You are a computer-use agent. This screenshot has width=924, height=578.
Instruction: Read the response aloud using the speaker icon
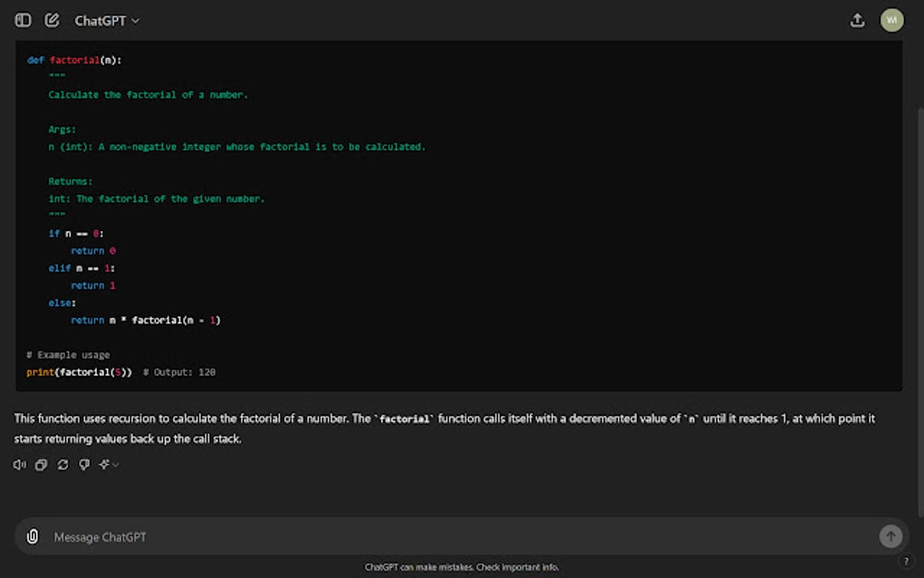[19, 464]
